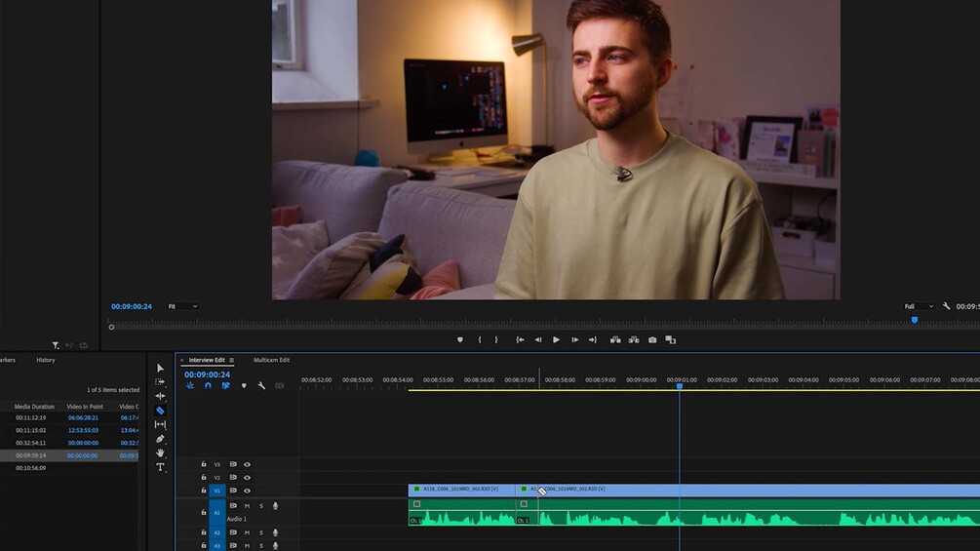This screenshot has width=980, height=551.
Task: Select the Pen tool
Action: coord(160,439)
